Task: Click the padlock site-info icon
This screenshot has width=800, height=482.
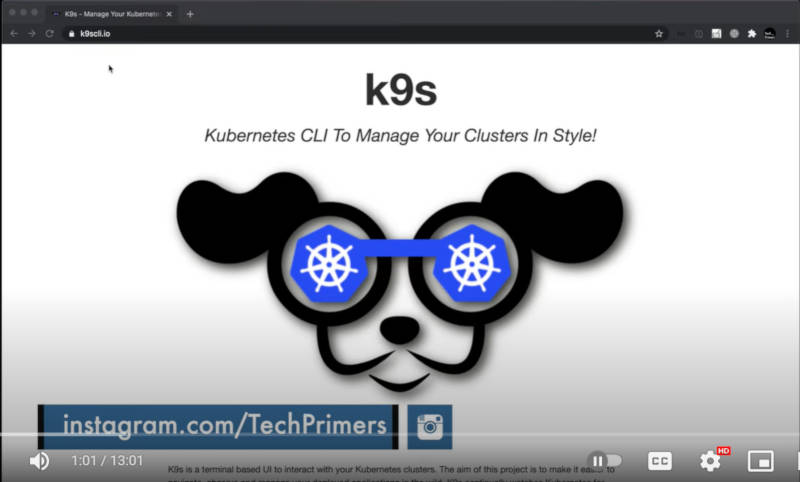Action: click(71, 34)
